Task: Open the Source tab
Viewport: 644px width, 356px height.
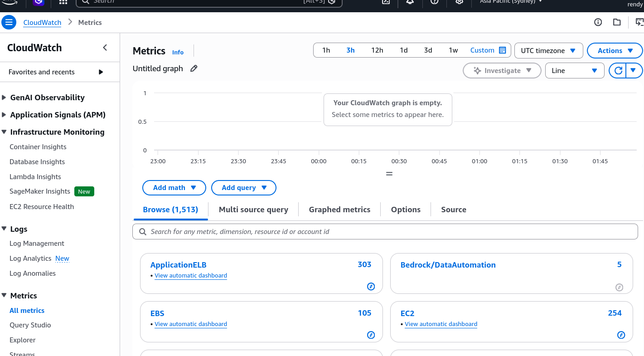Action: (x=454, y=210)
